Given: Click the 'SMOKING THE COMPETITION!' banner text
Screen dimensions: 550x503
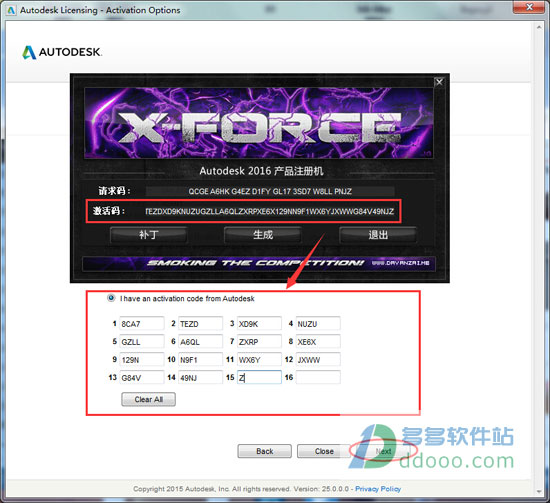Looking at the screenshot, I should (x=255, y=263).
